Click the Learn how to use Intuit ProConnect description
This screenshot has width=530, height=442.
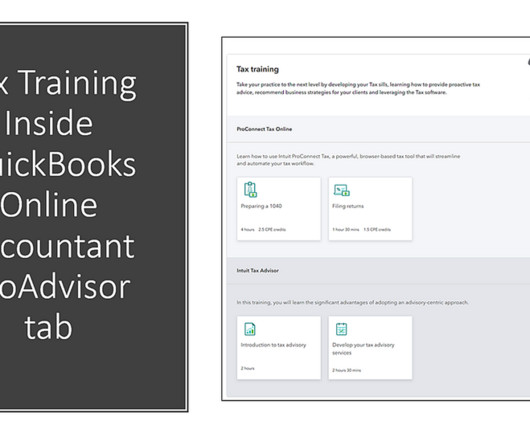coord(348,160)
